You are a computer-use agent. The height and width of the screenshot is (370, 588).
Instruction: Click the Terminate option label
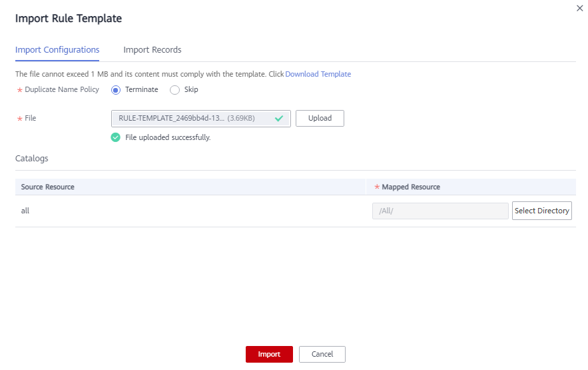coord(141,90)
